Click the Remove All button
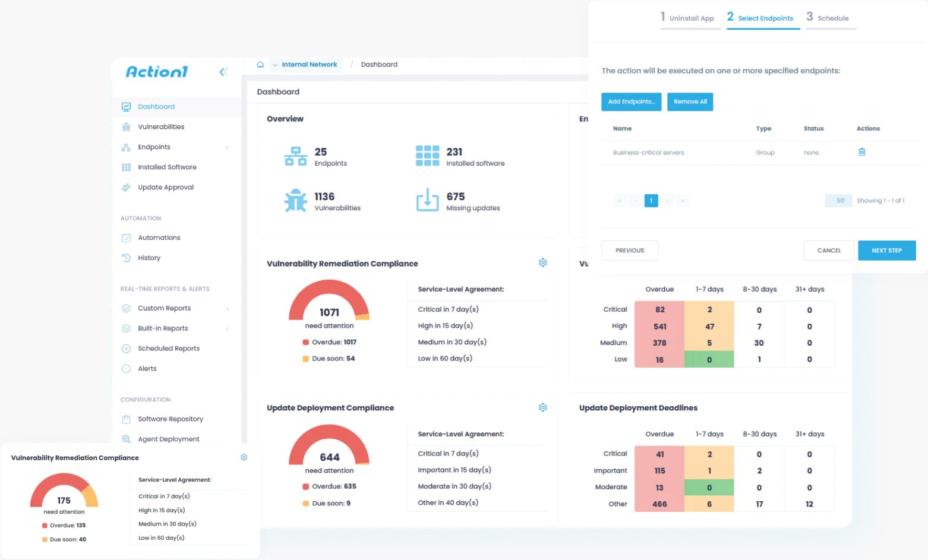Screen dimensions: 928x560 click(690, 102)
